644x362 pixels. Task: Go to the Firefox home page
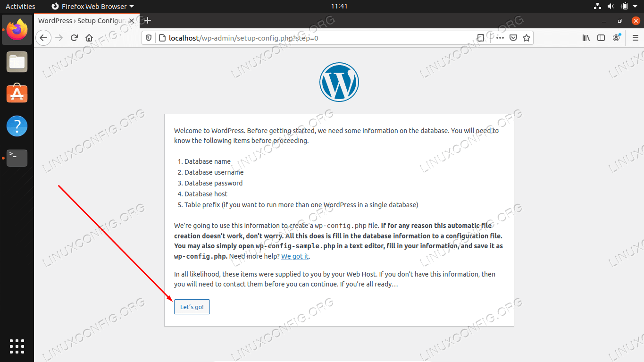click(x=89, y=38)
